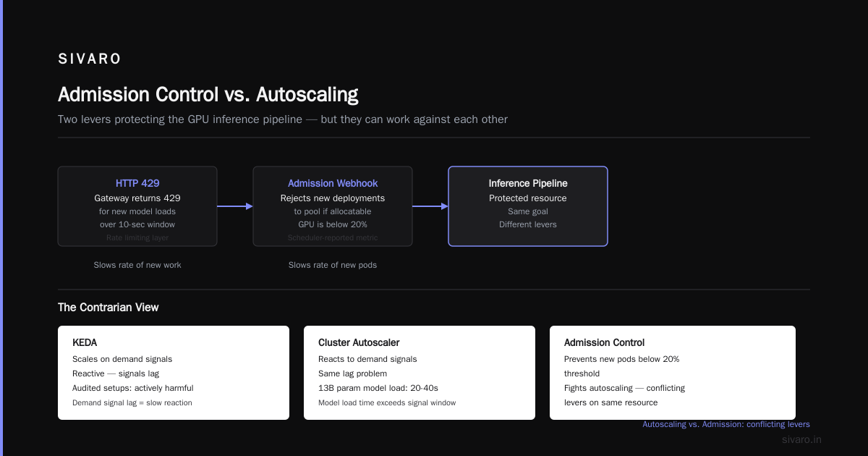Click 'Demand signal lag = slow reaction' note

(x=132, y=402)
